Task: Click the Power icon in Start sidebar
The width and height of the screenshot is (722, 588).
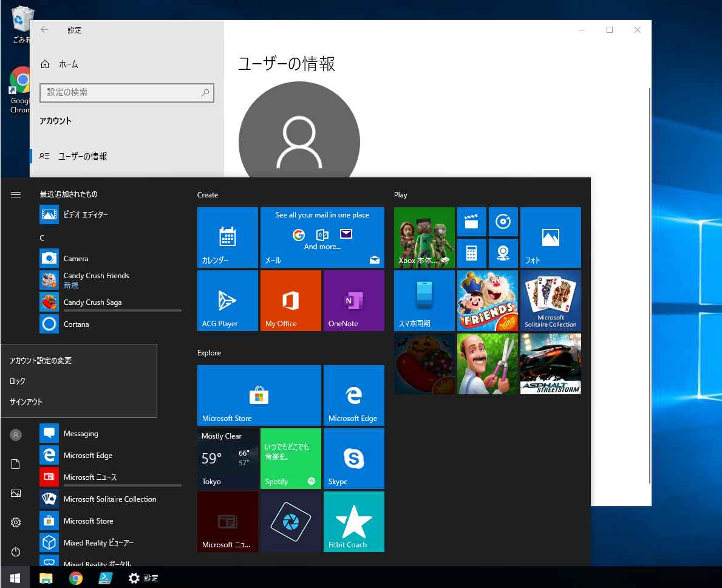Action: pyautogui.click(x=16, y=552)
